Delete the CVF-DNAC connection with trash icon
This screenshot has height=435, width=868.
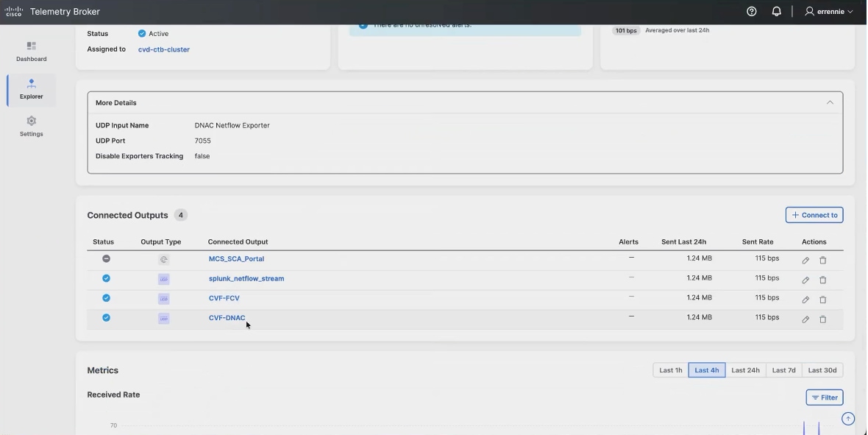tap(822, 319)
